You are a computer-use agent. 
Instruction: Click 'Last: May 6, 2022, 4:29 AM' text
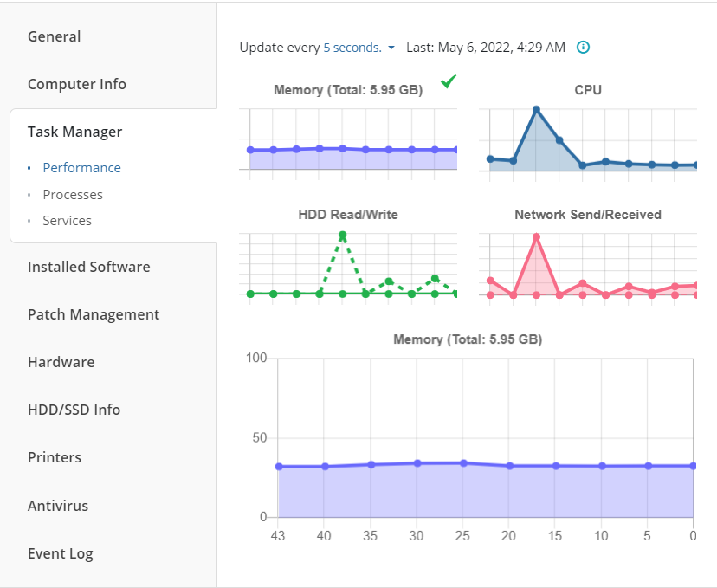click(x=486, y=48)
